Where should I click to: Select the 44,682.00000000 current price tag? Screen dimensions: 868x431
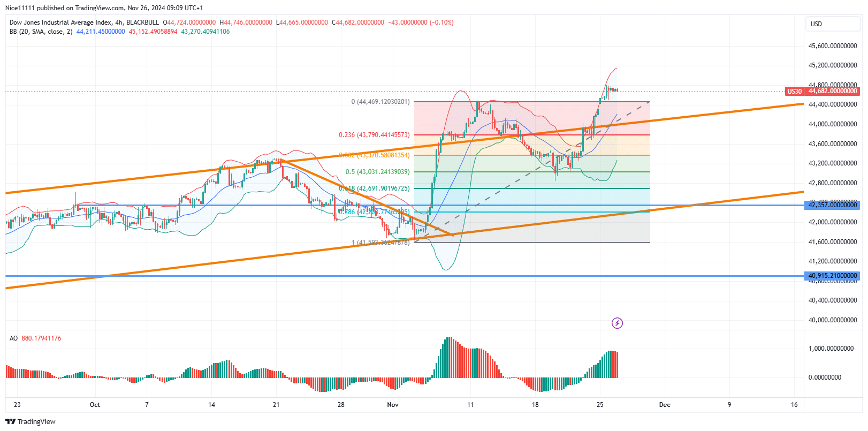[832, 91]
